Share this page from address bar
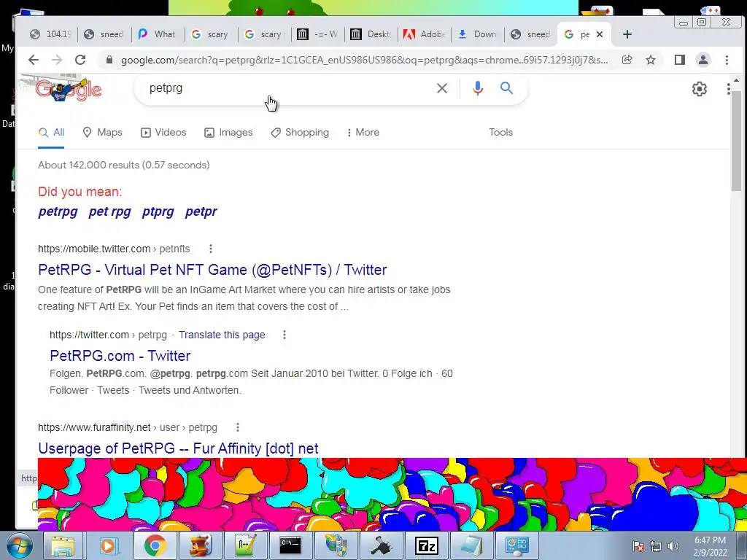Viewport: 747px width, 560px height. (627, 60)
